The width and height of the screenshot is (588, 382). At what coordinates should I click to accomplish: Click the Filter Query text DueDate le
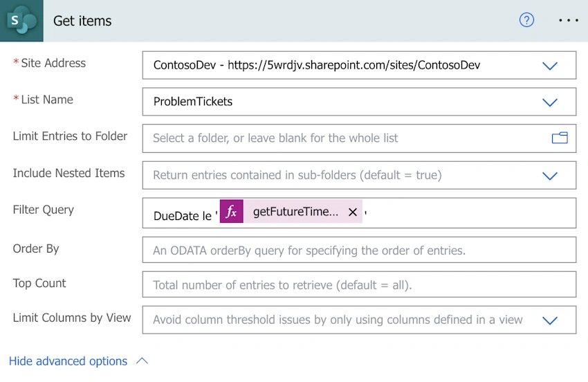(182, 216)
